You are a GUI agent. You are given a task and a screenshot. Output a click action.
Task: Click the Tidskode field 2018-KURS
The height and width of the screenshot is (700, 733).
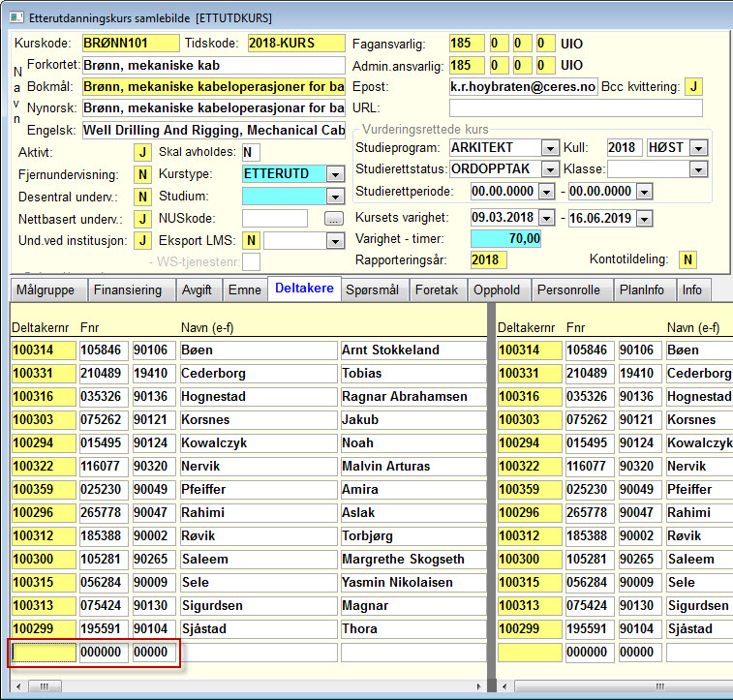pos(296,43)
